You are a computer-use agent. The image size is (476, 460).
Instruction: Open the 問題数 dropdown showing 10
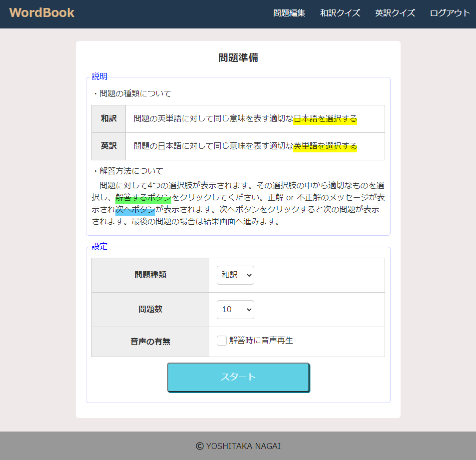pos(235,309)
